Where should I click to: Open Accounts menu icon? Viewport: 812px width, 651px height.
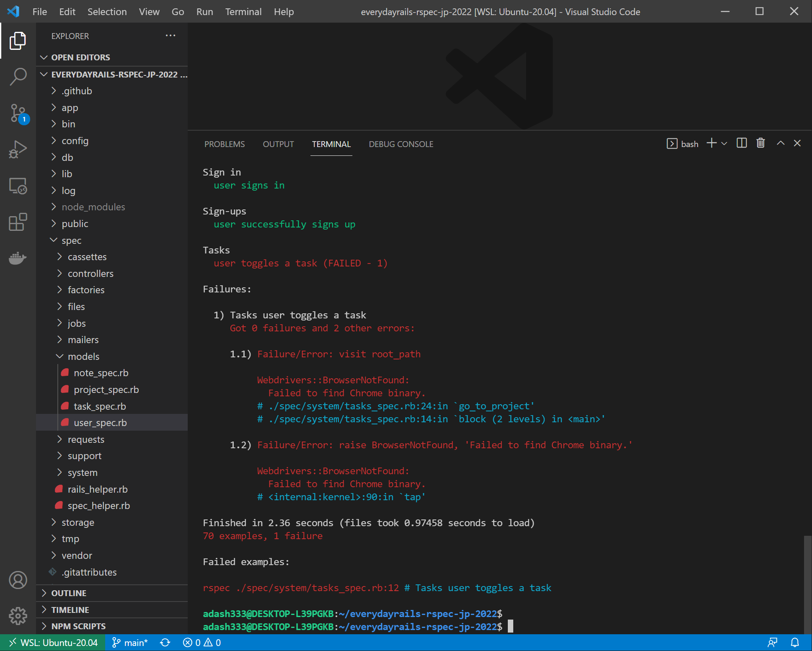coord(18,580)
